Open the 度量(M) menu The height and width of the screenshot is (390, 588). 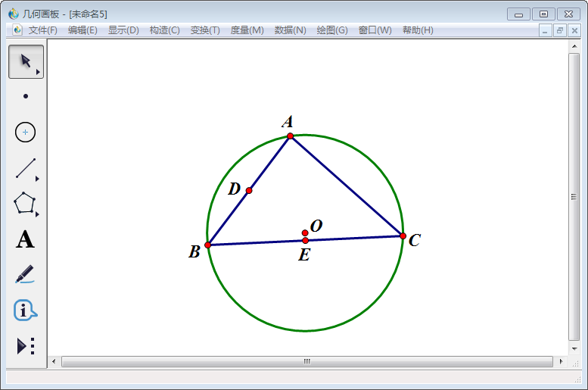(x=247, y=30)
